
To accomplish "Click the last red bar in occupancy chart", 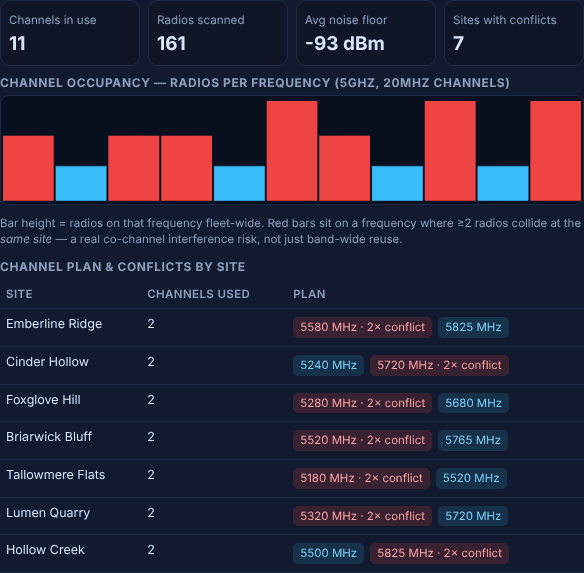I will pos(555,151).
